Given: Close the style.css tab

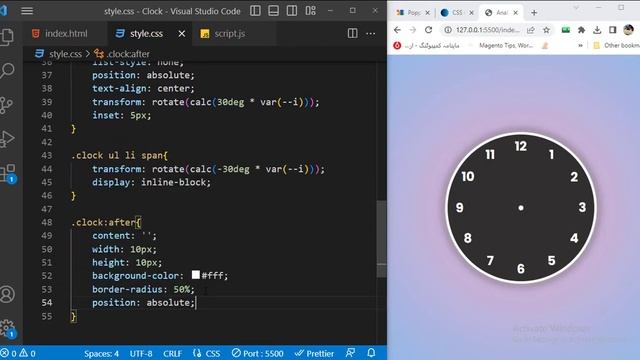Looking at the screenshot, I should [182, 34].
